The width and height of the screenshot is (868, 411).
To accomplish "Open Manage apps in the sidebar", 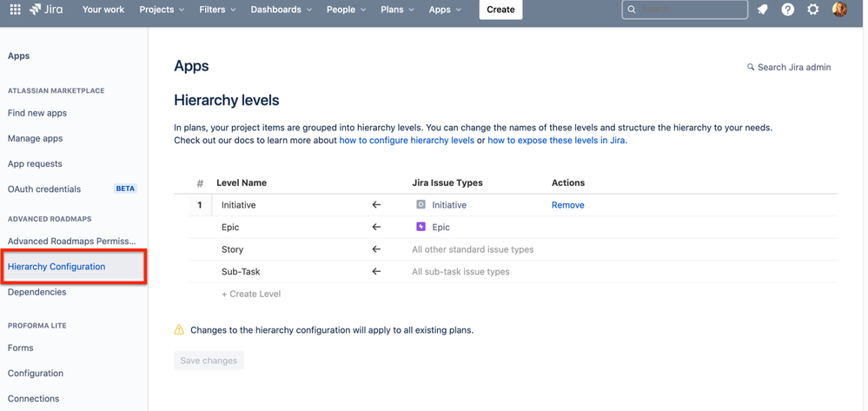I will coord(35,138).
